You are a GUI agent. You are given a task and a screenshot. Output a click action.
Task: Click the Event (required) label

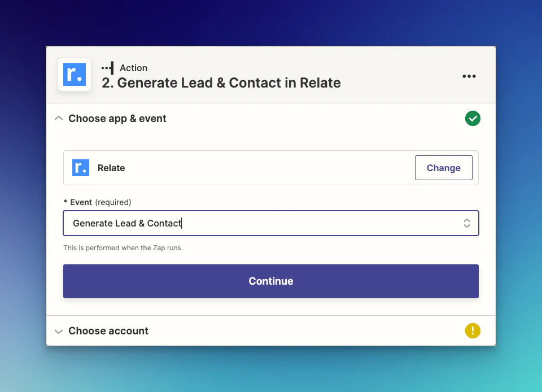coord(98,202)
